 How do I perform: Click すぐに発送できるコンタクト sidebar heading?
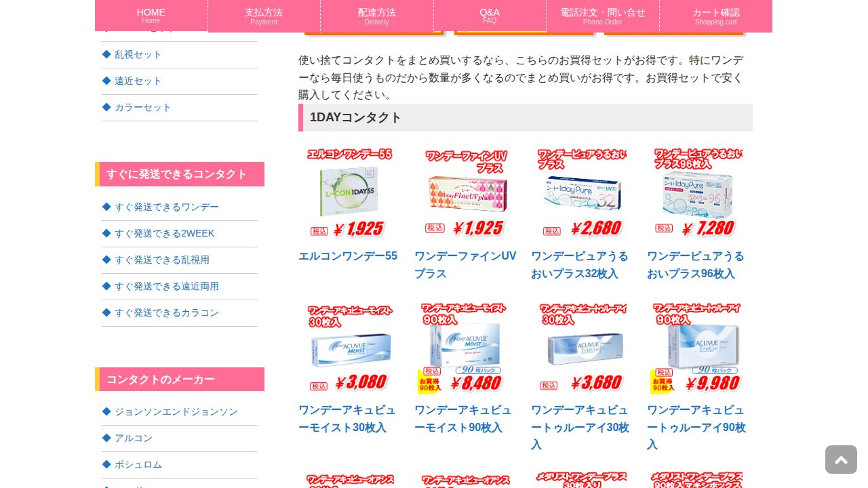[180, 174]
